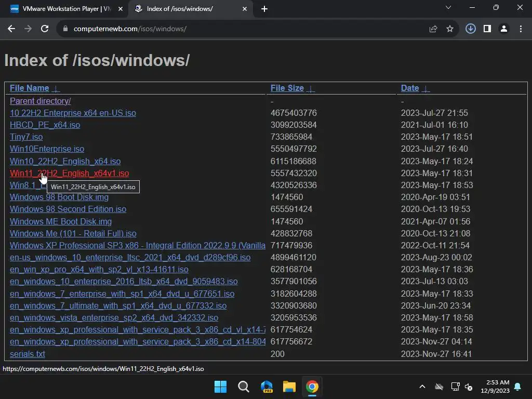The height and width of the screenshot is (399, 532).
Task: Open the XP professional SP3 cd_x14-804 link
Action: (x=137, y=342)
